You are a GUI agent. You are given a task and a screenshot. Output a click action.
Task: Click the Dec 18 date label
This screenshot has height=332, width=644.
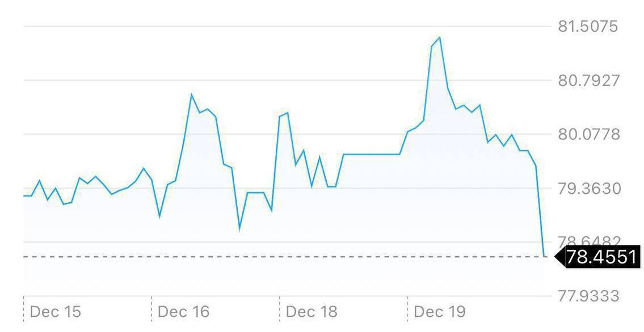pyautogui.click(x=312, y=312)
